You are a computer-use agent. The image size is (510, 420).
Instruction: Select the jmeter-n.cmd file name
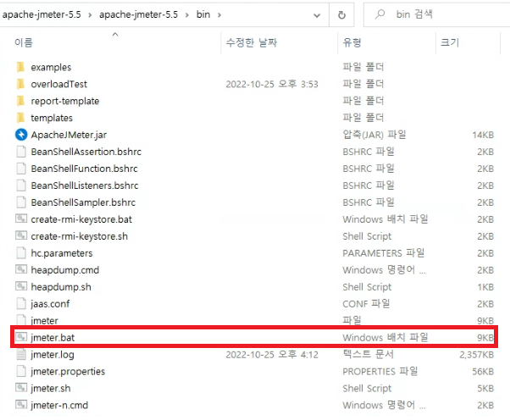[59, 406]
